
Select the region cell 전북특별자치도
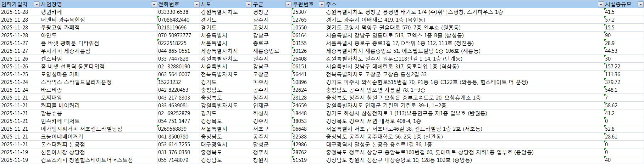click(226, 74)
